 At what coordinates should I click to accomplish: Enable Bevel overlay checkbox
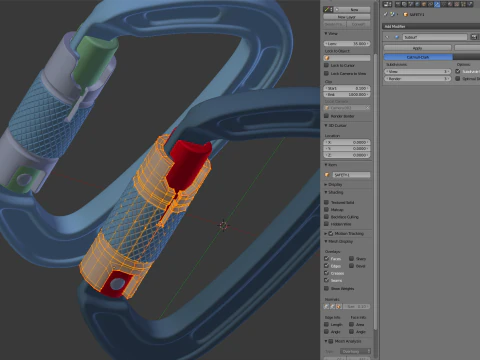tap(352, 266)
